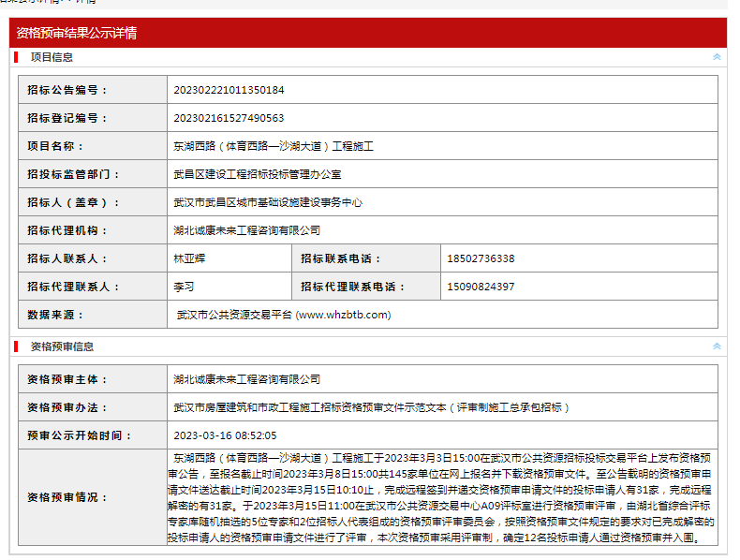This screenshot has width=740, height=560.
Task: Click the 招标代理机构 label
Action: (x=67, y=230)
